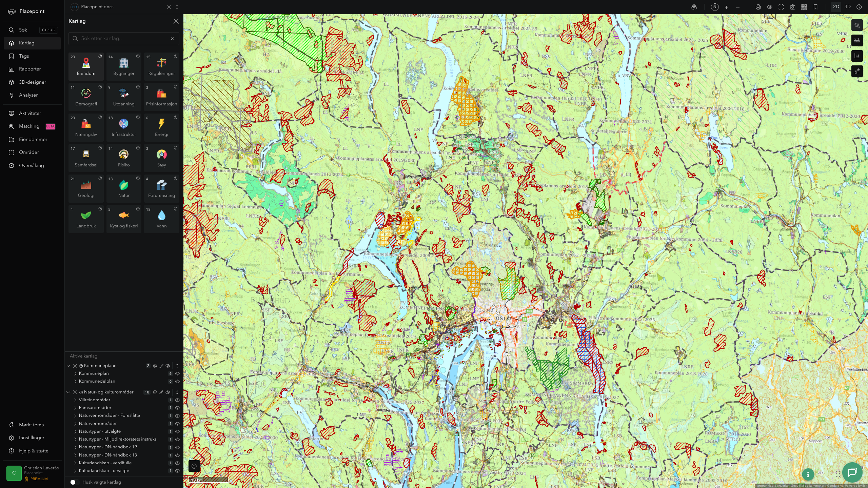Hide the Ramsarområder layer
The height and width of the screenshot is (488, 868).
point(177,408)
